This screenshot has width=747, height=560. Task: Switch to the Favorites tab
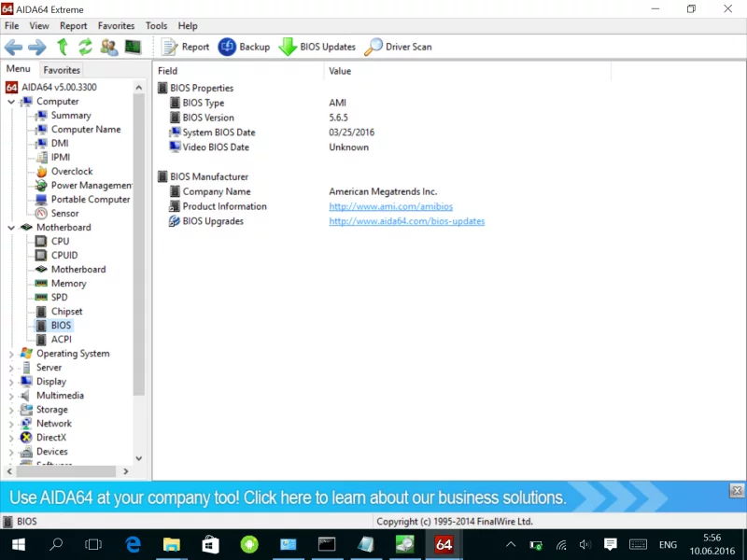pyautogui.click(x=62, y=70)
